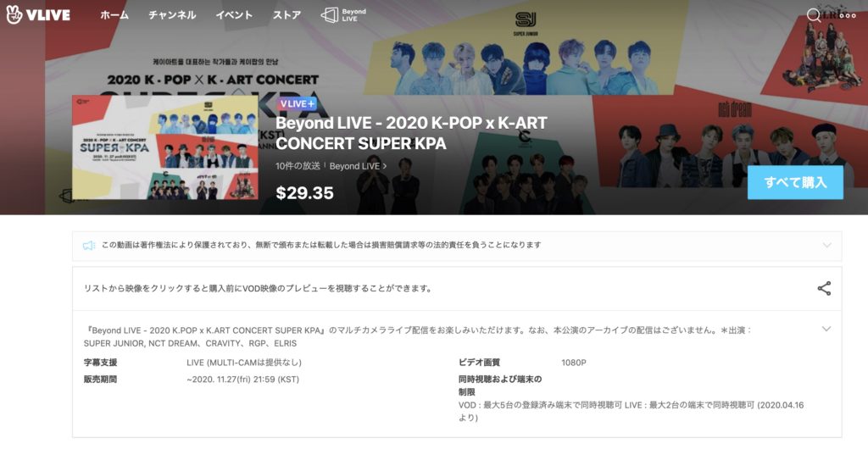Click the VLIVE logo
The image size is (868, 455).
coord(37,14)
